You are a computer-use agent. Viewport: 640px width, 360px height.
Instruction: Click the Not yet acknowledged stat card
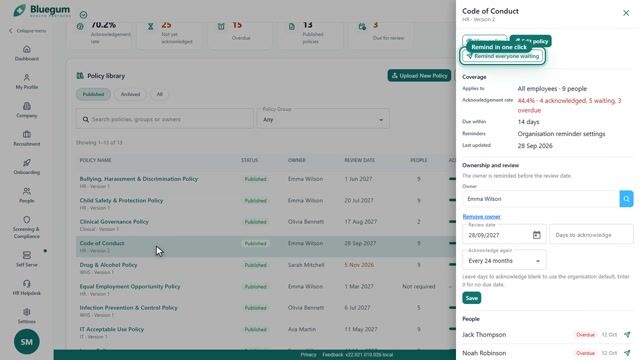[x=169, y=35]
